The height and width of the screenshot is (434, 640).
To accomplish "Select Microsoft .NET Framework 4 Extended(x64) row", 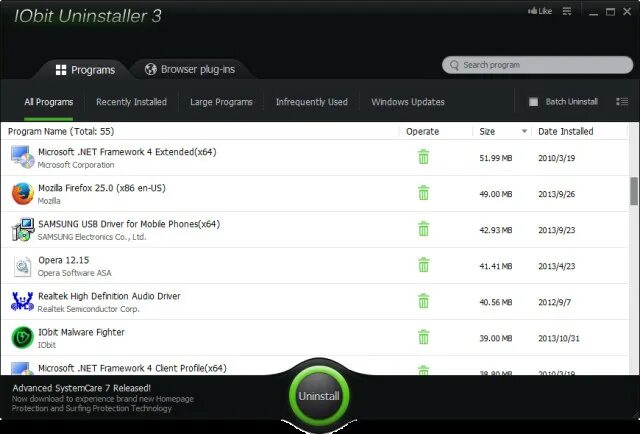I will pyautogui.click(x=314, y=158).
